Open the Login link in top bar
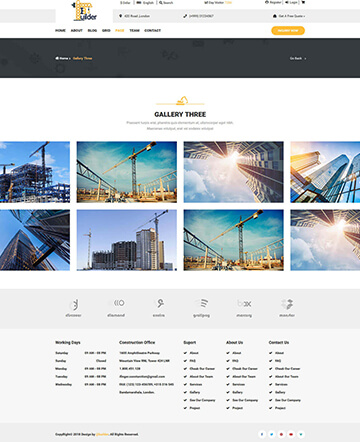This screenshot has height=442, width=360. (x=291, y=2)
